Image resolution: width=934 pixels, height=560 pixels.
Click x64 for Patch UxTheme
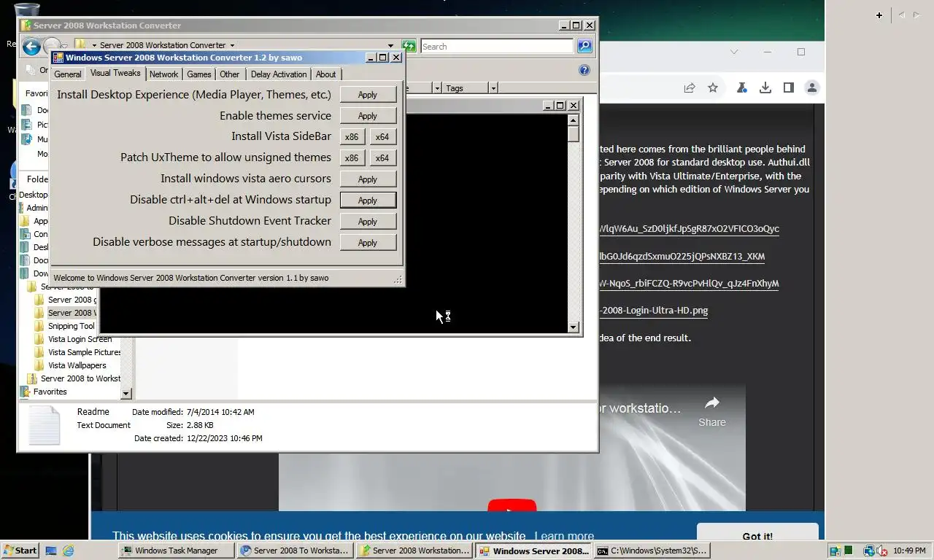point(382,158)
